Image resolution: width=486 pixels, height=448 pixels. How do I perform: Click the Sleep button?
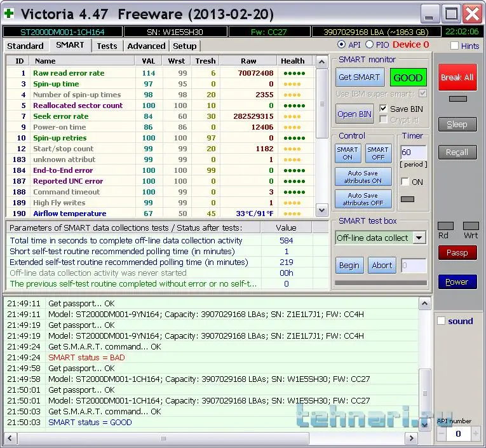(x=457, y=125)
